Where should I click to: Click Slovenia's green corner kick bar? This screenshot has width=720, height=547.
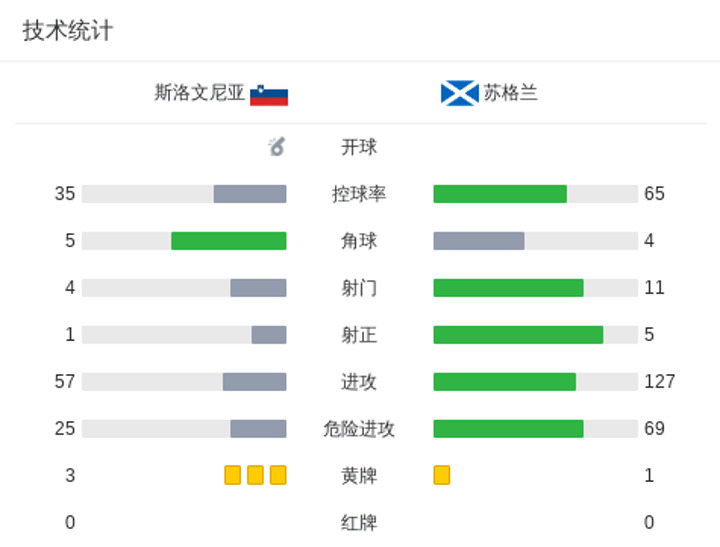pyautogui.click(x=229, y=241)
